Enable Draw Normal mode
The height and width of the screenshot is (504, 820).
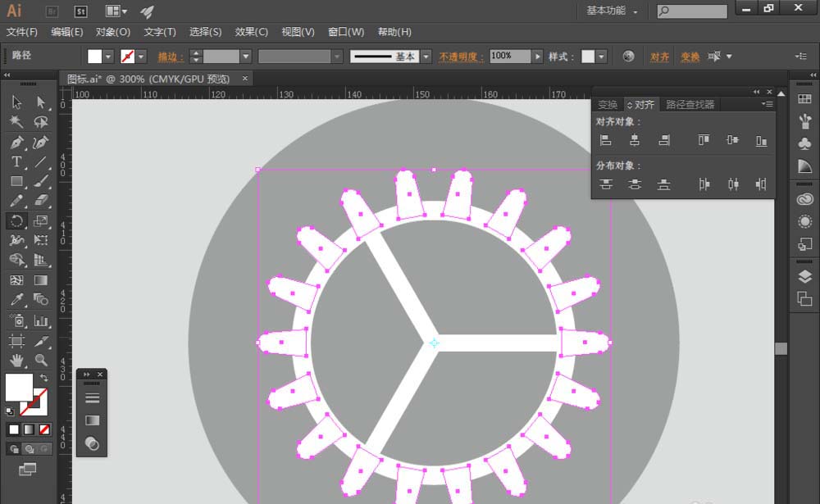click(x=14, y=449)
